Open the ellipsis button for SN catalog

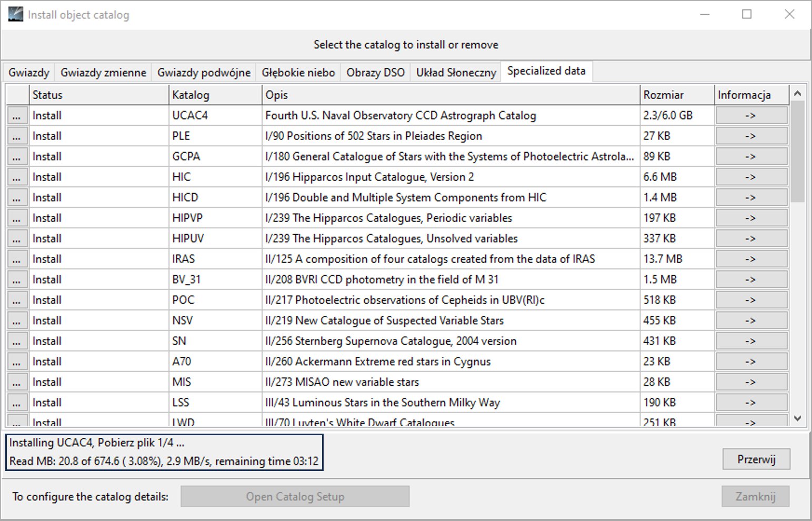17,342
